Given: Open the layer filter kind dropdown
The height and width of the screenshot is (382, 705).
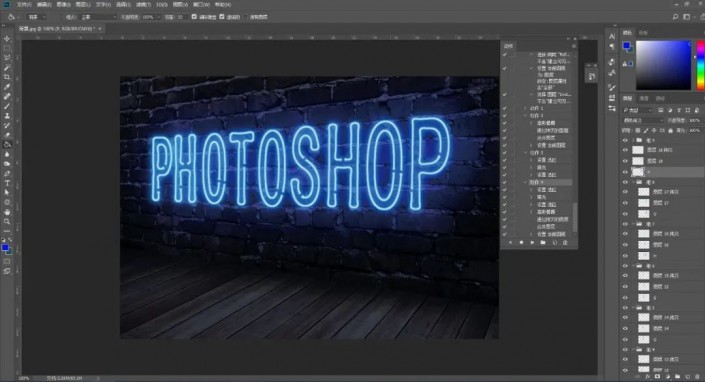Looking at the screenshot, I should point(638,110).
